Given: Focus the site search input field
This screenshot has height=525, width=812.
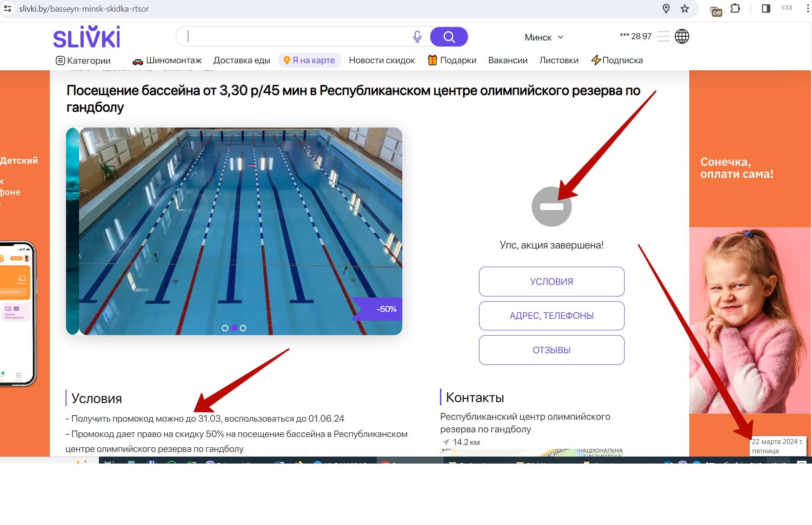Looking at the screenshot, I should pos(298,37).
